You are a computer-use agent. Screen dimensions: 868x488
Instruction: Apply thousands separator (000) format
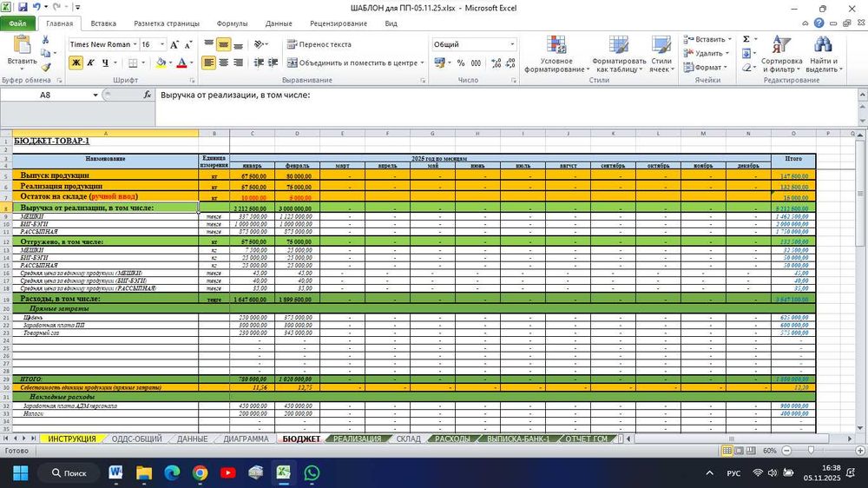[476, 63]
